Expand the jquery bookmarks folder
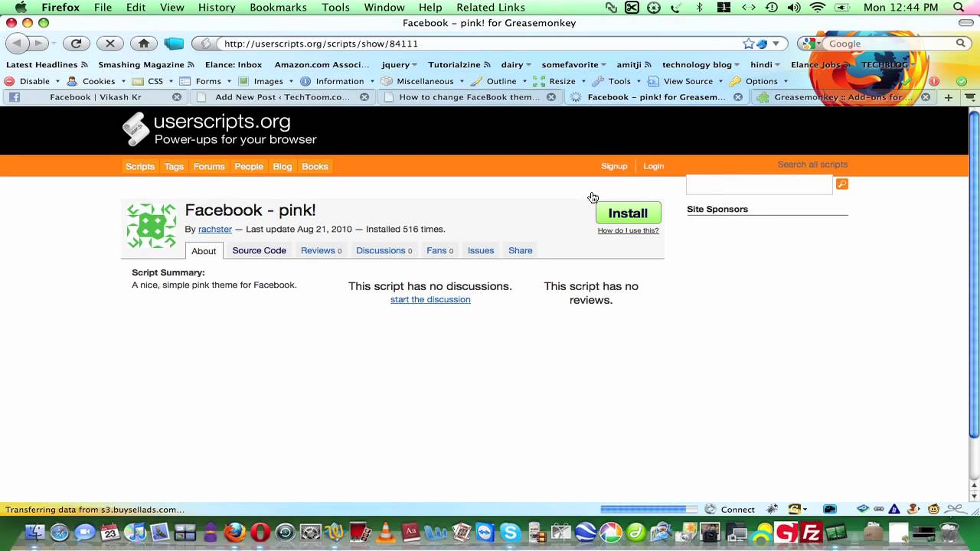The width and height of the screenshot is (980, 551). (x=399, y=65)
